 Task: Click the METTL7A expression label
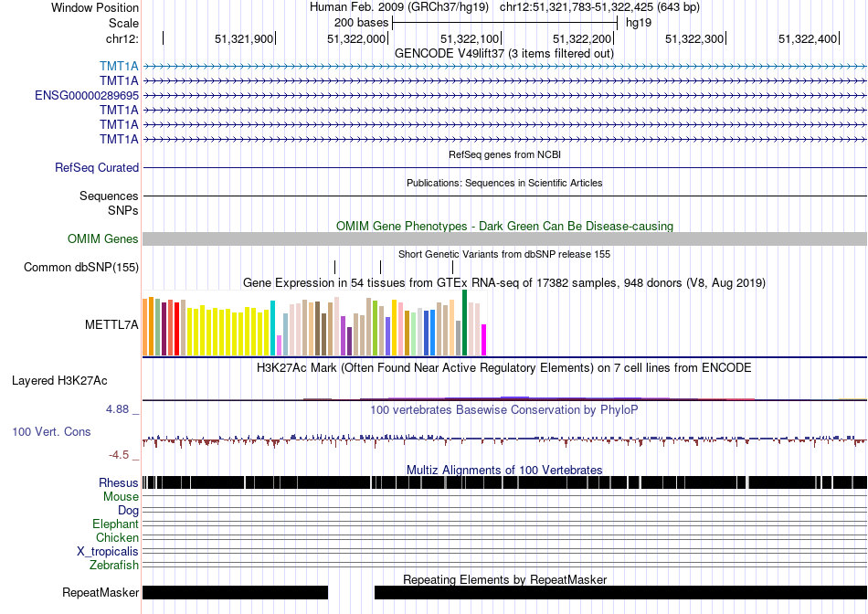(x=111, y=324)
